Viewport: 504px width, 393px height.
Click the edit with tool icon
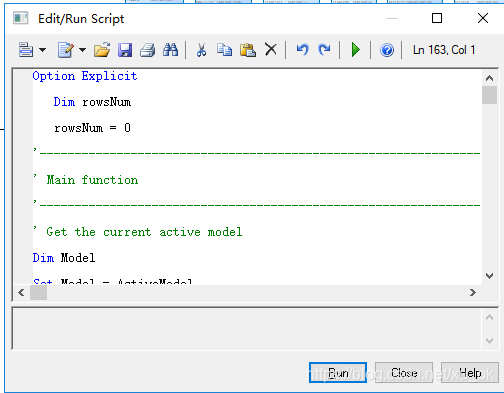65,50
